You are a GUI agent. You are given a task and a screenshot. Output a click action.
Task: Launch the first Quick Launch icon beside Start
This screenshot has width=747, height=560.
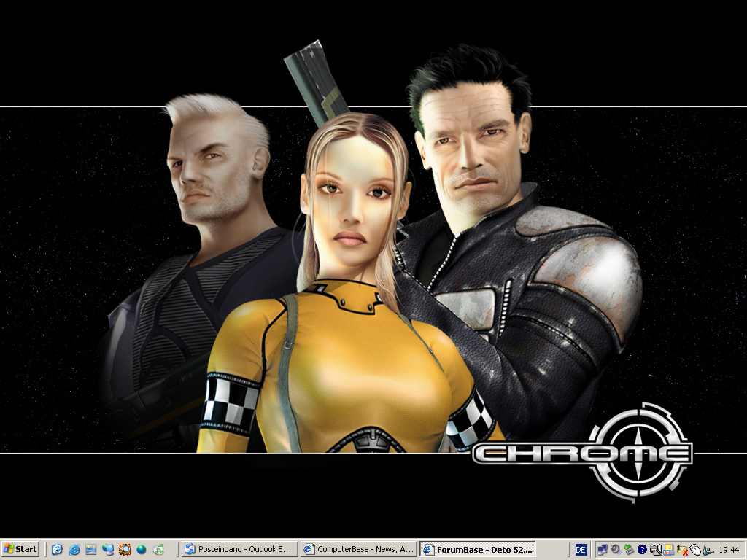[x=57, y=550]
